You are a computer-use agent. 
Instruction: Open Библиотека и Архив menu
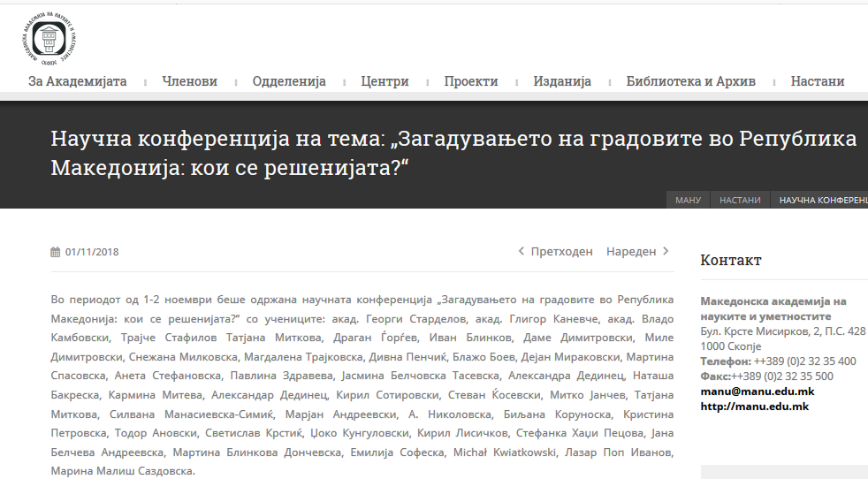coord(690,81)
